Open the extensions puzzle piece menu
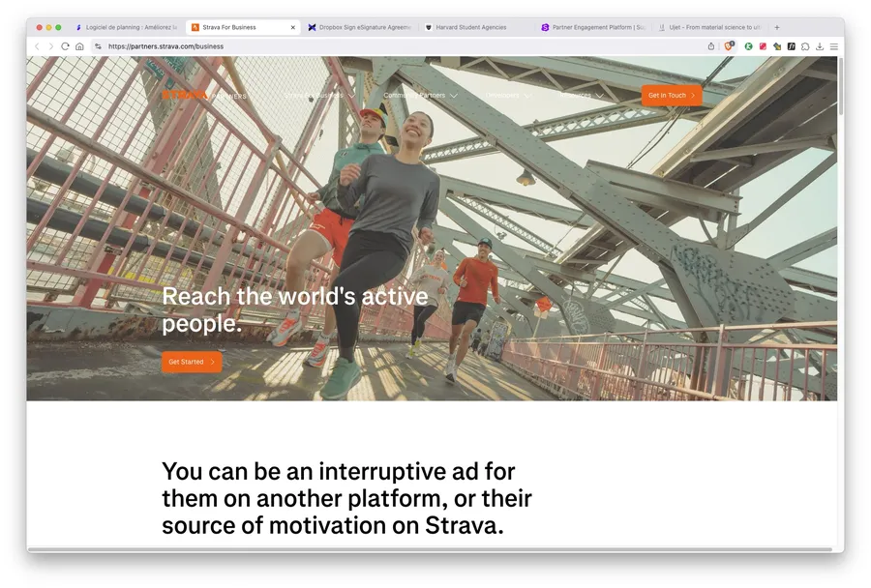 tap(805, 46)
